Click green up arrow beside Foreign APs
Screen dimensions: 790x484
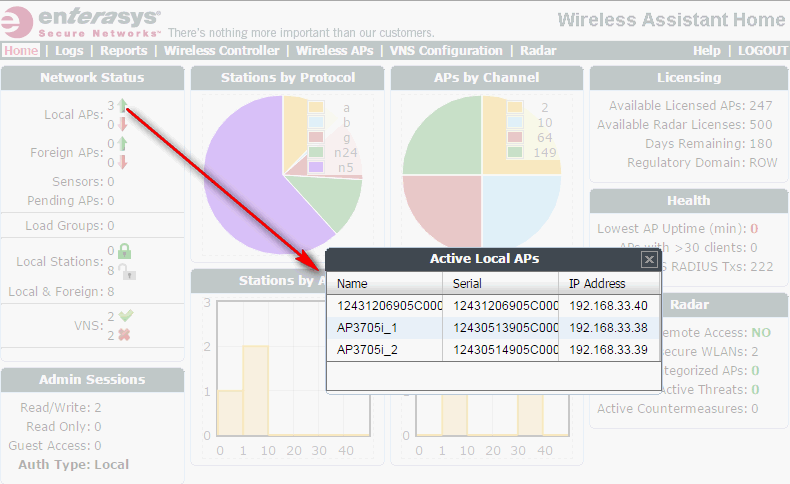[122, 144]
